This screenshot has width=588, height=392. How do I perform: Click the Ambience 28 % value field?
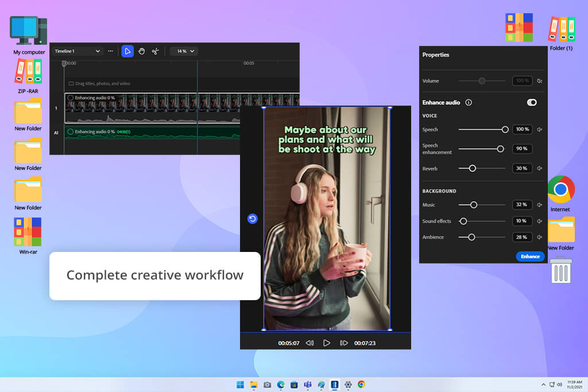(x=522, y=237)
